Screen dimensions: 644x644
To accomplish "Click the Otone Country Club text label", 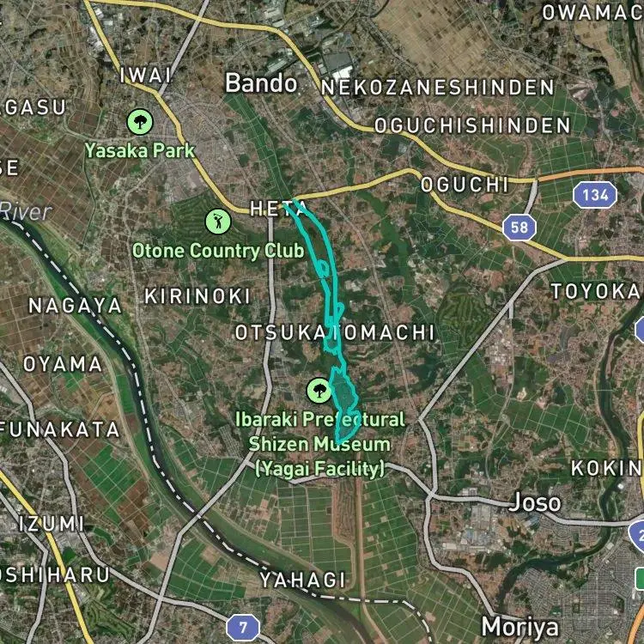I will point(218,251).
